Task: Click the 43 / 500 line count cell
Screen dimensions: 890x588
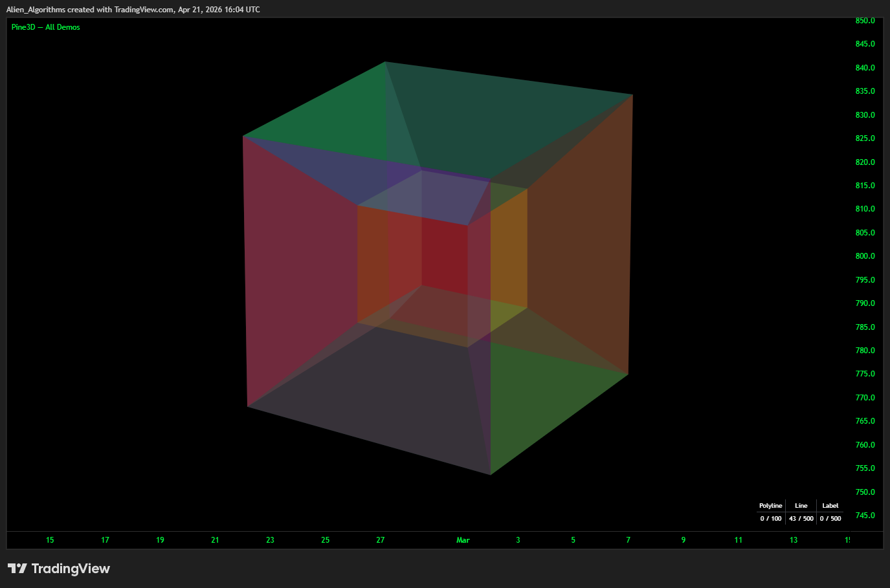Action: [801, 519]
